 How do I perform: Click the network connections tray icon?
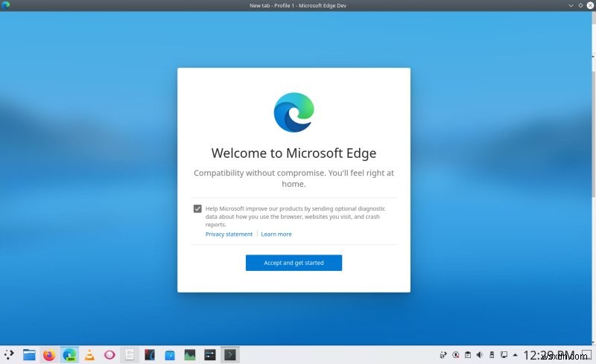point(443,355)
